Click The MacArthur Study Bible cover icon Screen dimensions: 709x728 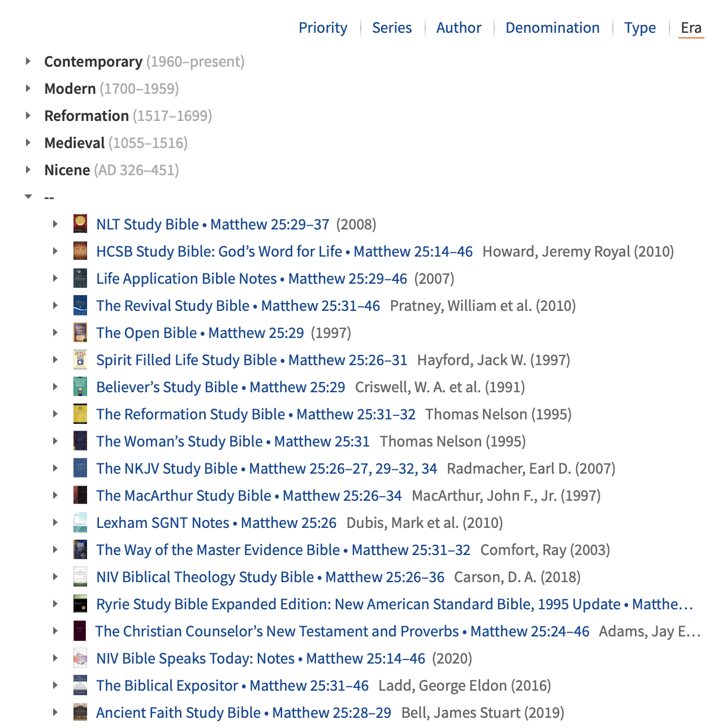(80, 495)
